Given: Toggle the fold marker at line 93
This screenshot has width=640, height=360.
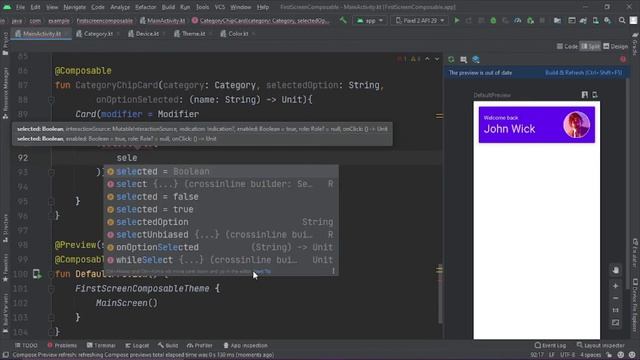Looking at the screenshot, I should point(51,172).
